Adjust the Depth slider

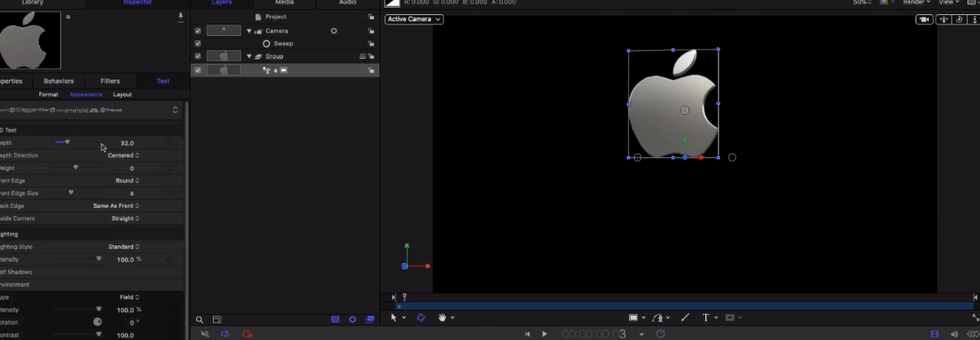[67, 142]
